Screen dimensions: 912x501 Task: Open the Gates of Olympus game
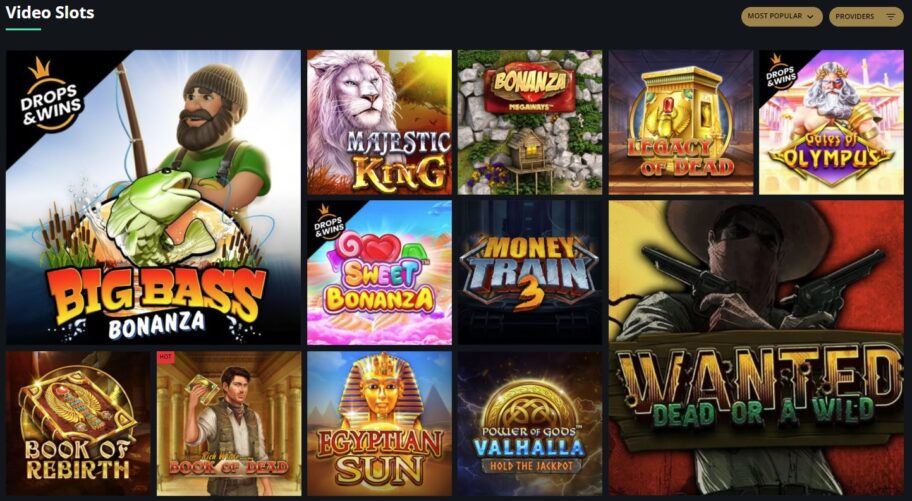(831, 122)
